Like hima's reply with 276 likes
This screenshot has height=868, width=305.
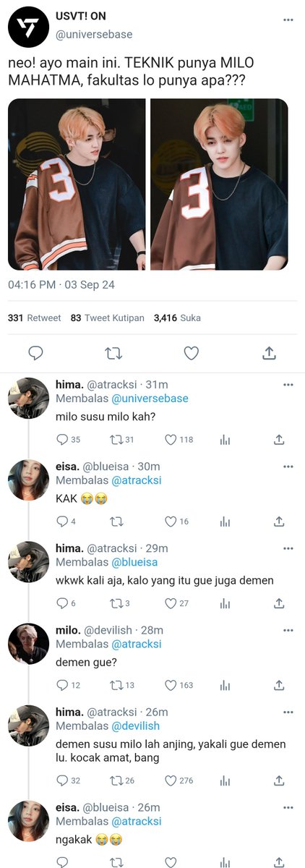click(171, 780)
